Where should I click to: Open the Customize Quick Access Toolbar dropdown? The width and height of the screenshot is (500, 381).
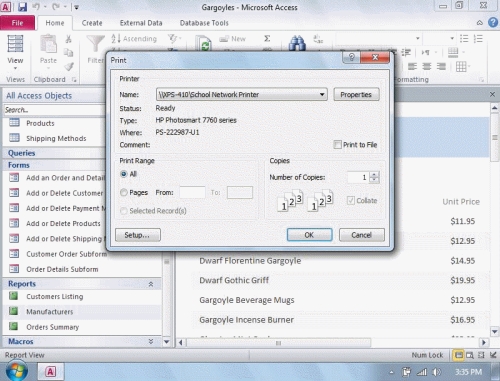pyautogui.click(x=76, y=7)
